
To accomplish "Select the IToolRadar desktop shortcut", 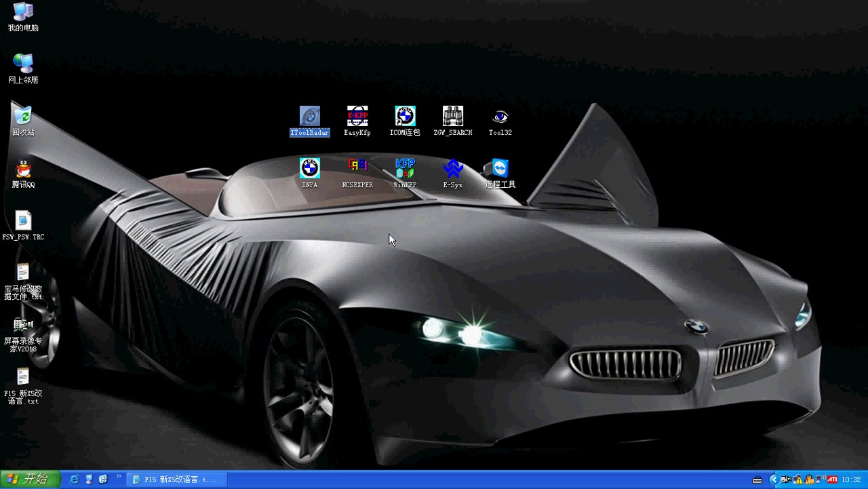I will click(309, 121).
